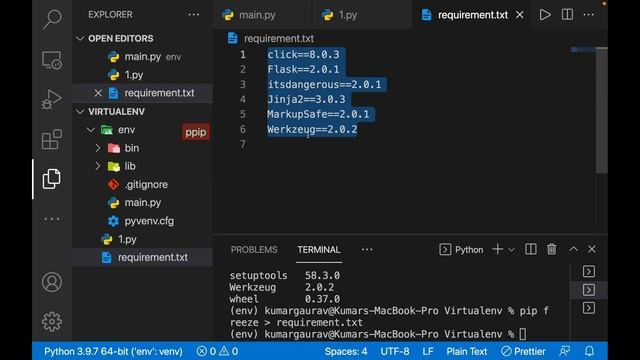
Task: Show additional activity bar views ellipsis
Action: pyautogui.click(x=52, y=219)
